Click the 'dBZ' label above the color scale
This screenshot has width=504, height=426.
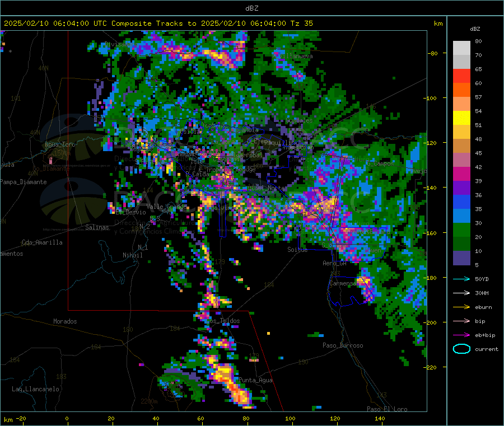[475, 29]
